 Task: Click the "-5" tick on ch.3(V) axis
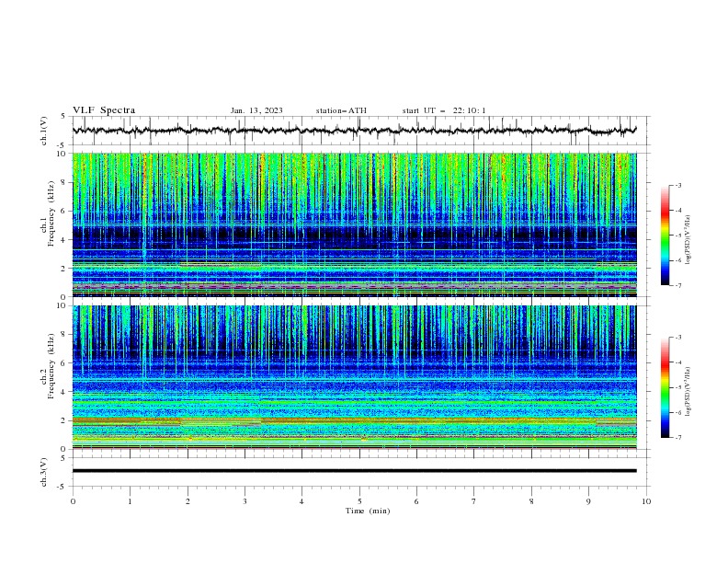[x=63, y=487]
